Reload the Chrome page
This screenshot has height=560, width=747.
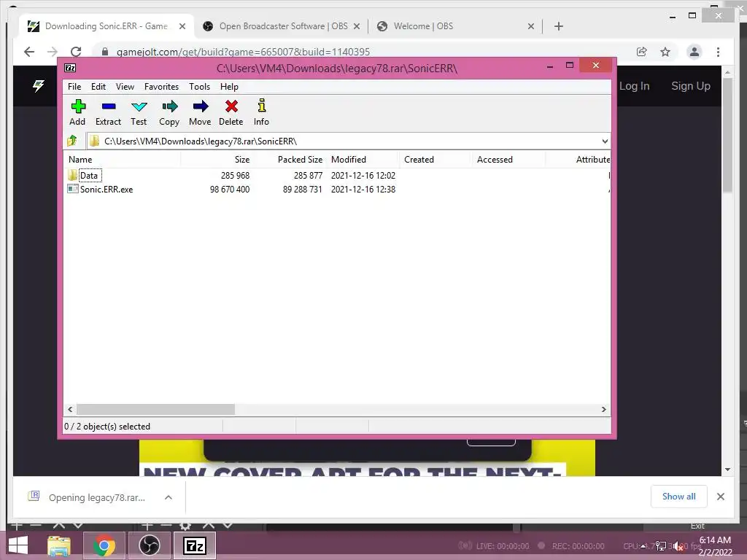(x=76, y=52)
